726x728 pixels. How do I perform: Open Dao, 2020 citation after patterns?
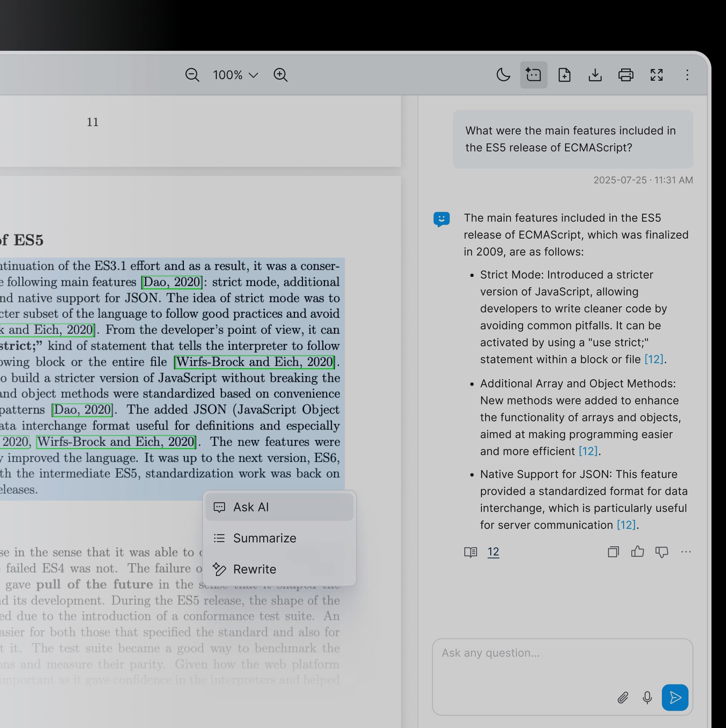tap(83, 410)
